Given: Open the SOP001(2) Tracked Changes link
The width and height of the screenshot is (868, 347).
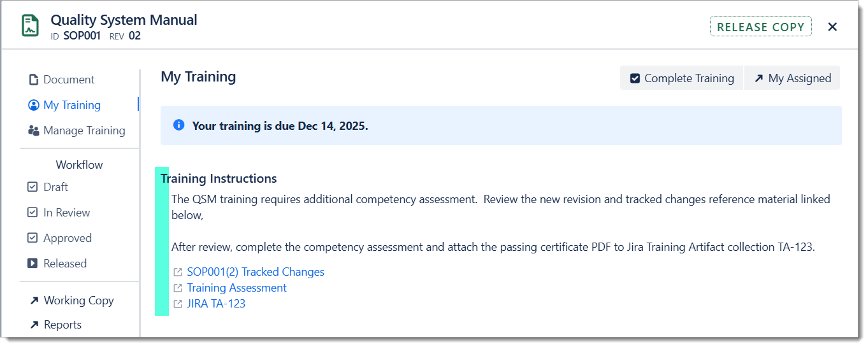Looking at the screenshot, I should point(256,273).
